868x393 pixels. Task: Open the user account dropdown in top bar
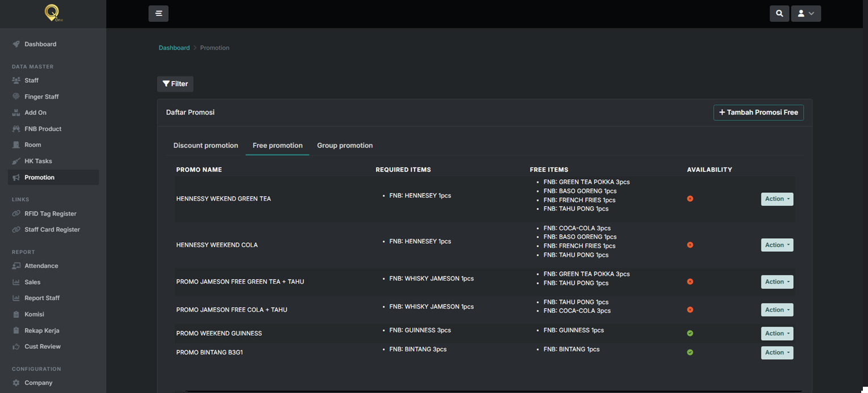[806, 14]
